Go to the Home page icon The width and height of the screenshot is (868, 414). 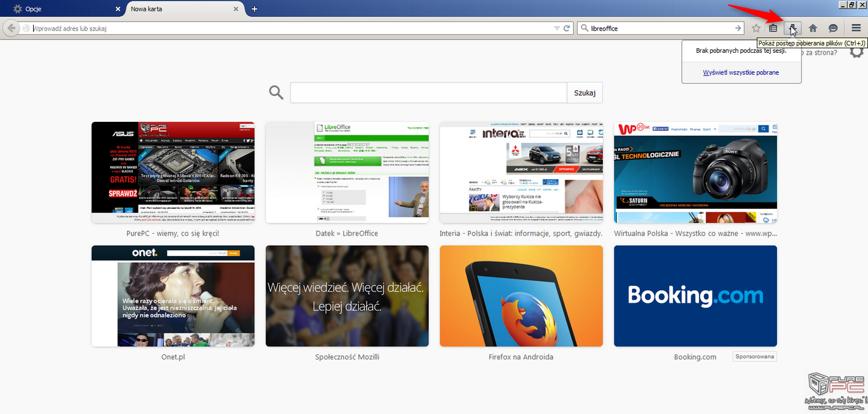(x=813, y=29)
